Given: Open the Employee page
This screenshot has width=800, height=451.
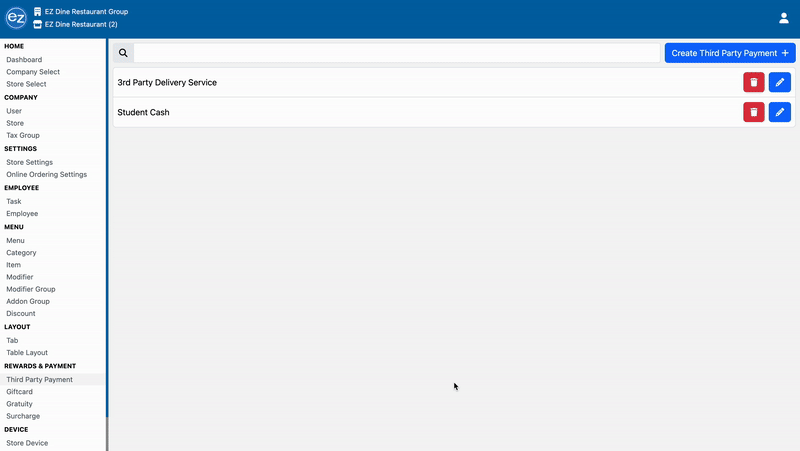Looking at the screenshot, I should pyautogui.click(x=22, y=214).
